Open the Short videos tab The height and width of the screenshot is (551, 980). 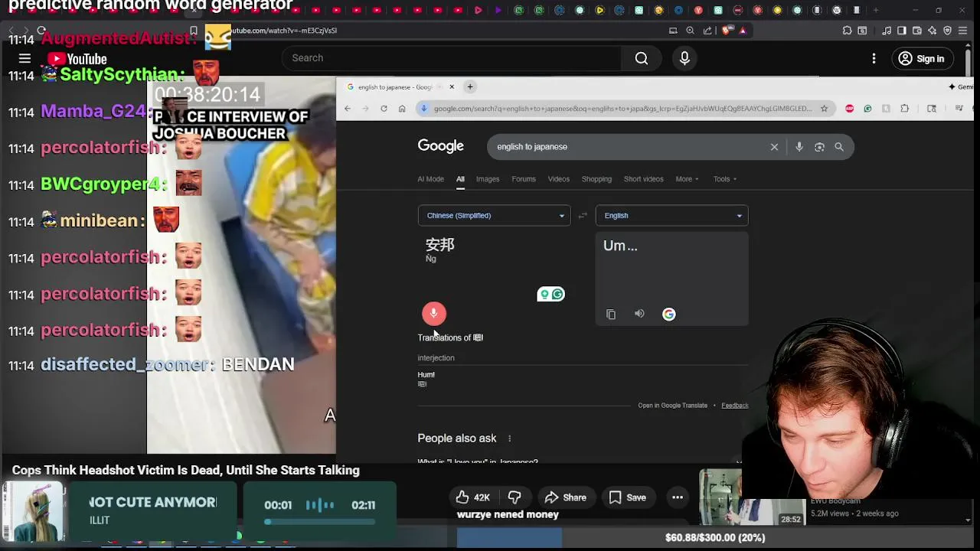tap(643, 179)
